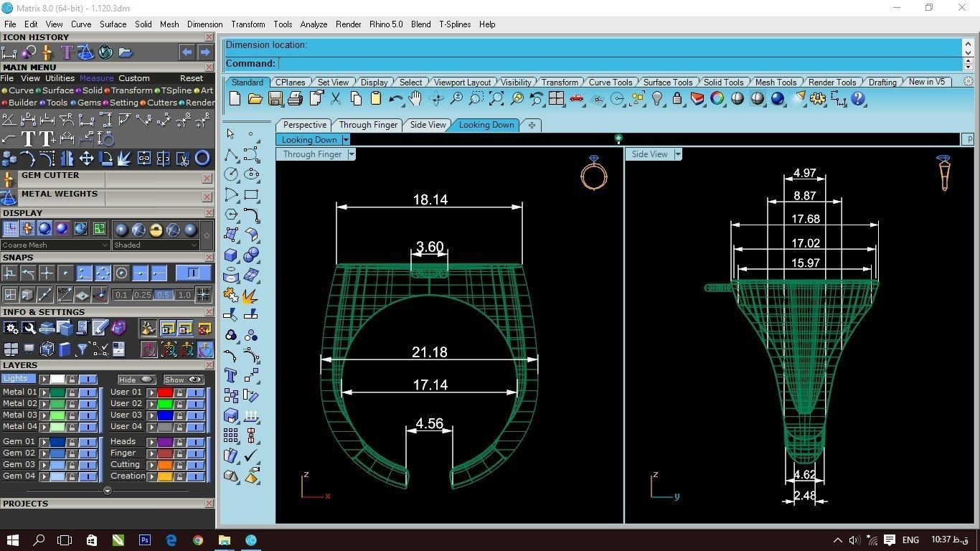Click the Icon History forward arrow button
980x551 pixels.
click(205, 52)
